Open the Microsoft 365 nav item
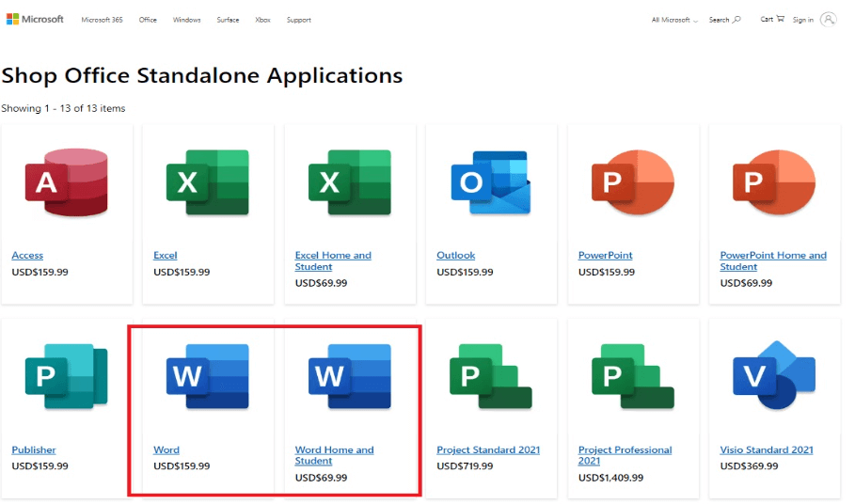Screen dimensions: 855x504 click(x=102, y=20)
